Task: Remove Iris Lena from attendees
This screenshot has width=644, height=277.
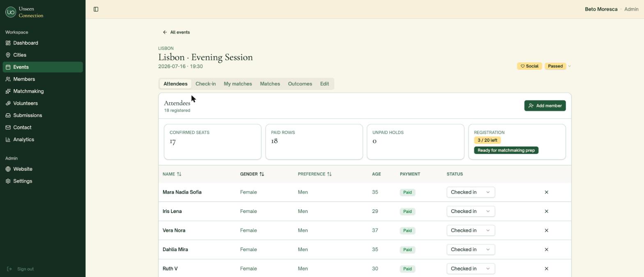Action: [546, 211]
